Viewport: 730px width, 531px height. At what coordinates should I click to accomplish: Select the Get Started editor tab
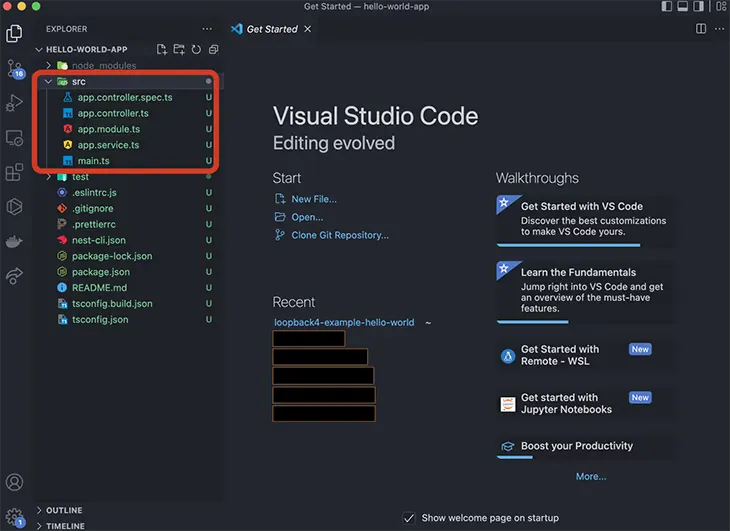point(272,29)
